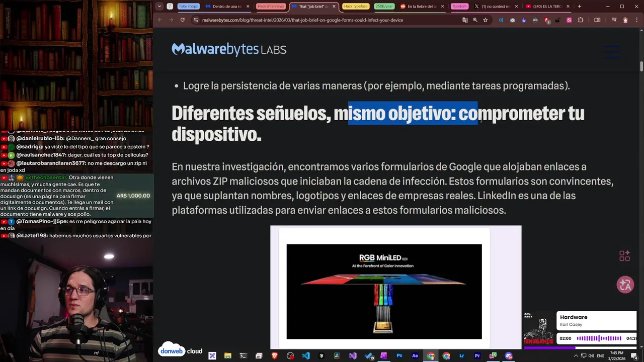Open File Explorer from the taskbar
The image size is (644, 362).
point(227,356)
